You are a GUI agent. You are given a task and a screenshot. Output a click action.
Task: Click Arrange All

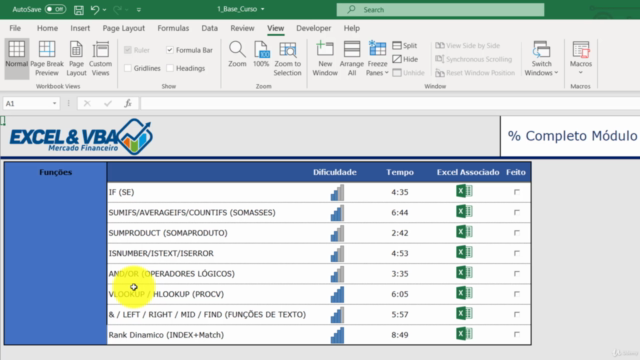coord(351,58)
